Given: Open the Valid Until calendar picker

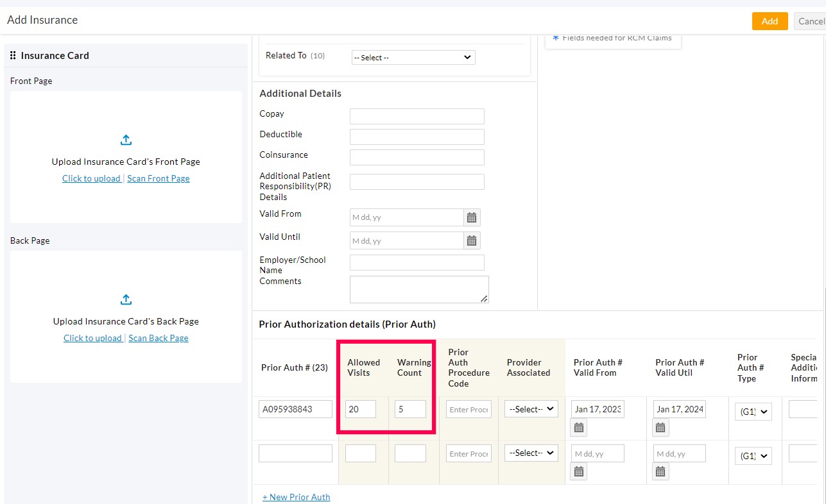Looking at the screenshot, I should 471,240.
